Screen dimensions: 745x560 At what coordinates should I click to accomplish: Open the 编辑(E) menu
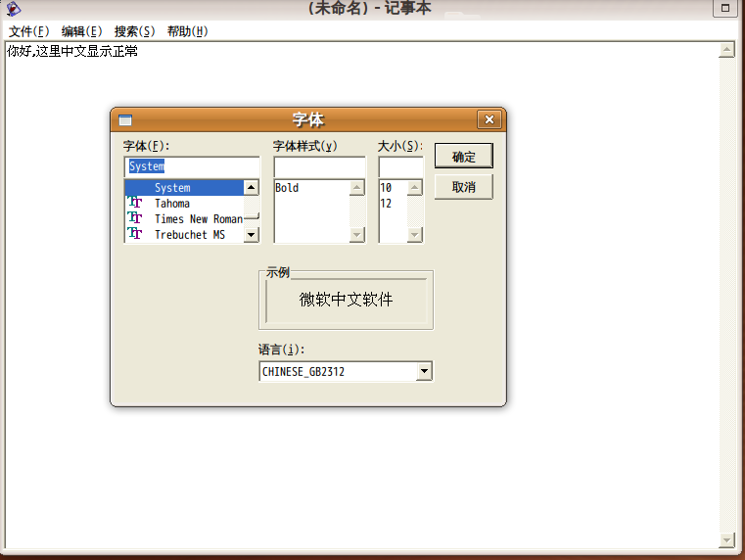(81, 31)
